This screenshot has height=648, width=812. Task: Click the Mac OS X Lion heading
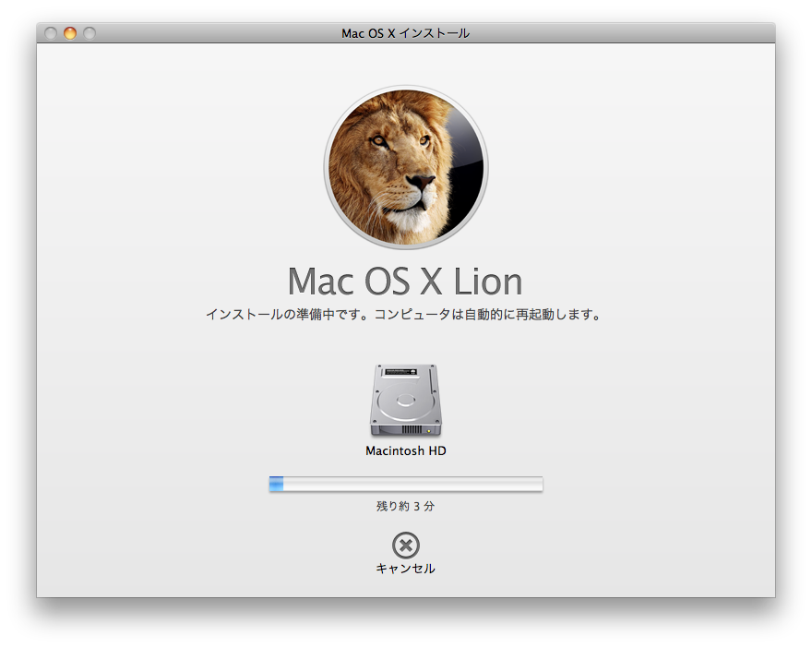405,281
